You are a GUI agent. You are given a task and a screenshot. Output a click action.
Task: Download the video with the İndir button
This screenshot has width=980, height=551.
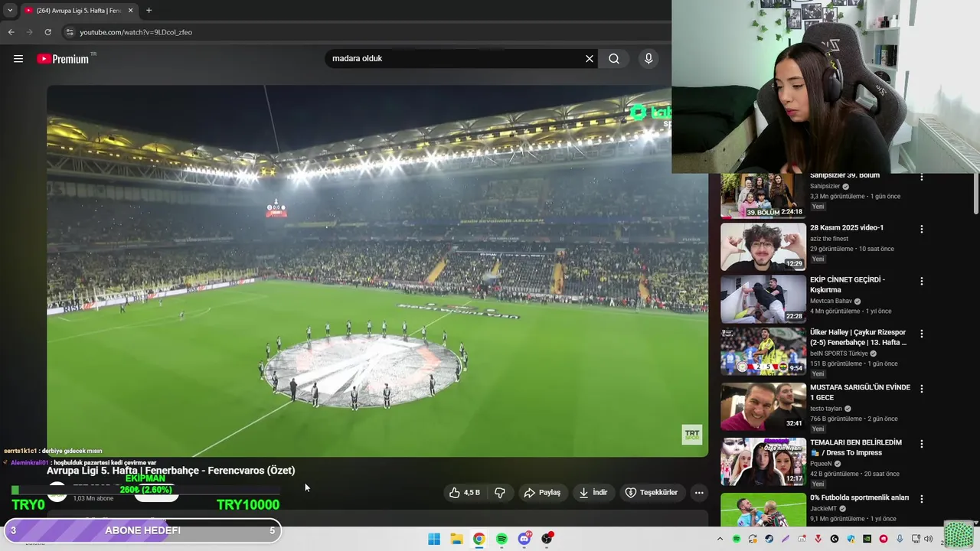pos(593,493)
